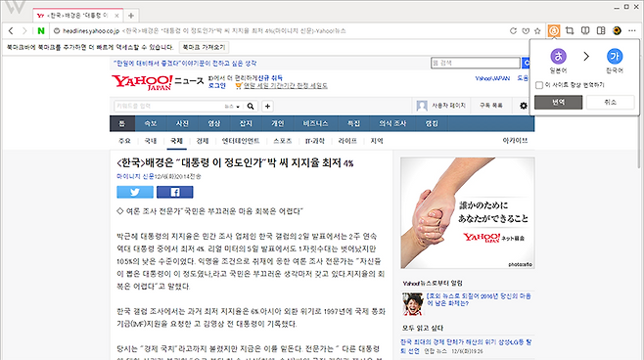Select the 사진 photos tab
This screenshot has height=360, width=644.
point(182,123)
